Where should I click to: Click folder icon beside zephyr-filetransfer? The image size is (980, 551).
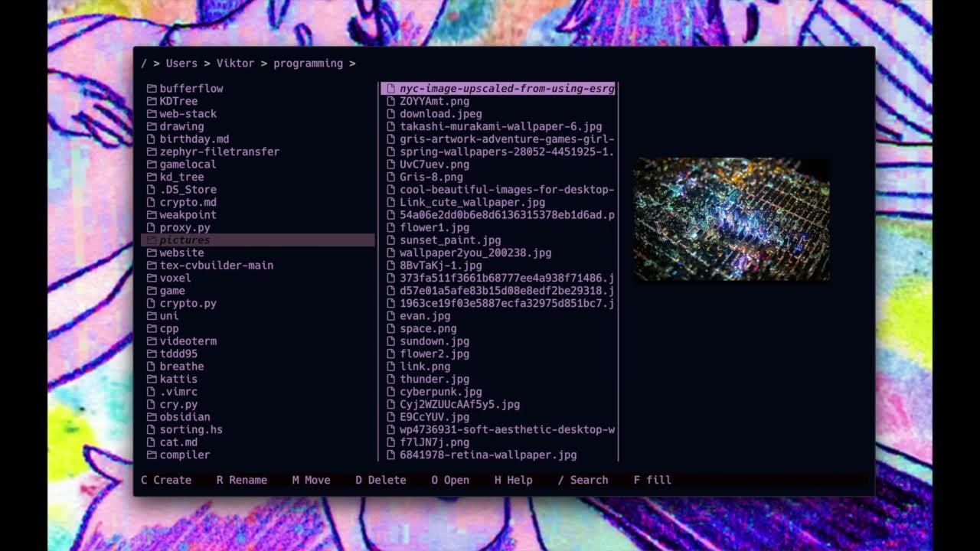click(152, 152)
